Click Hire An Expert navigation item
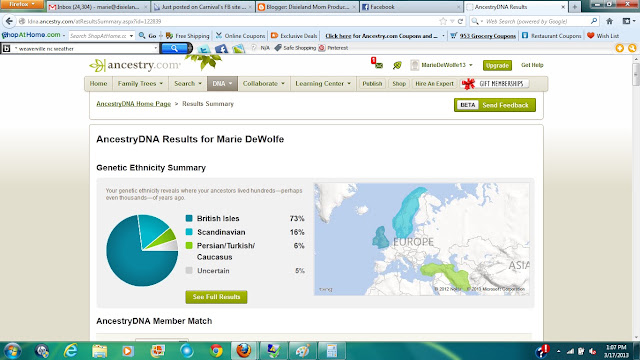The image size is (640, 360). [434, 84]
